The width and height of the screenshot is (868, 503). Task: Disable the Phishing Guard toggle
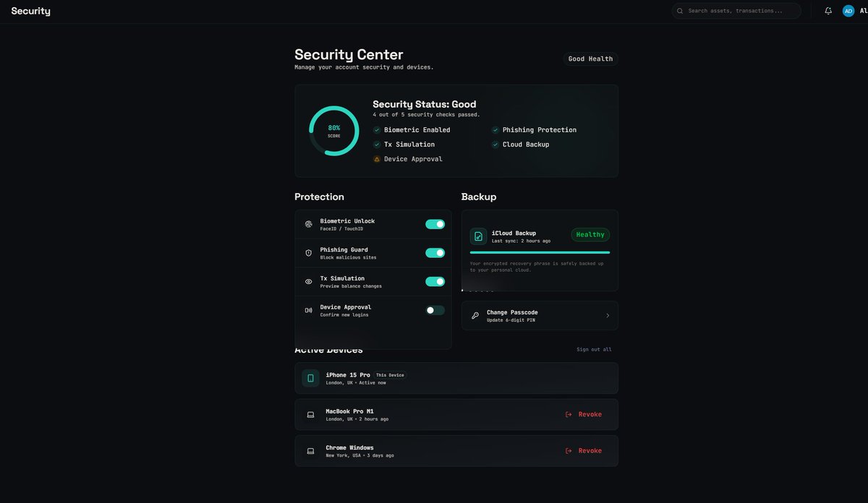click(435, 253)
